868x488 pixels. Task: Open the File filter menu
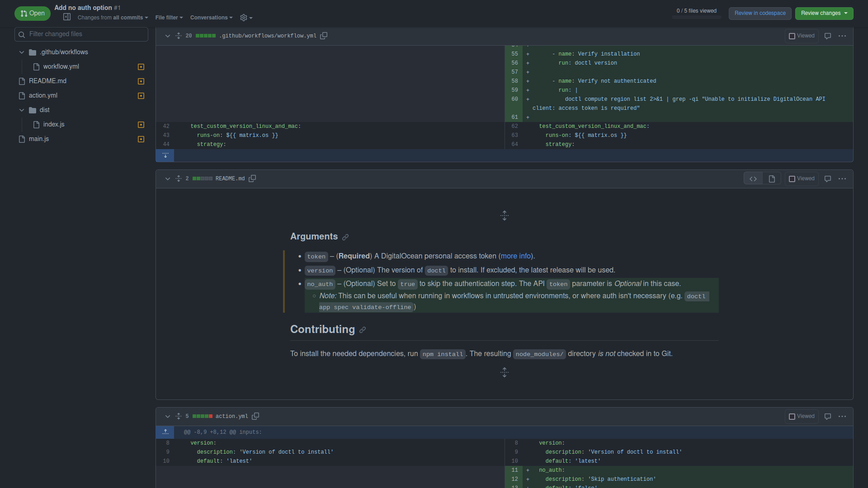click(169, 18)
